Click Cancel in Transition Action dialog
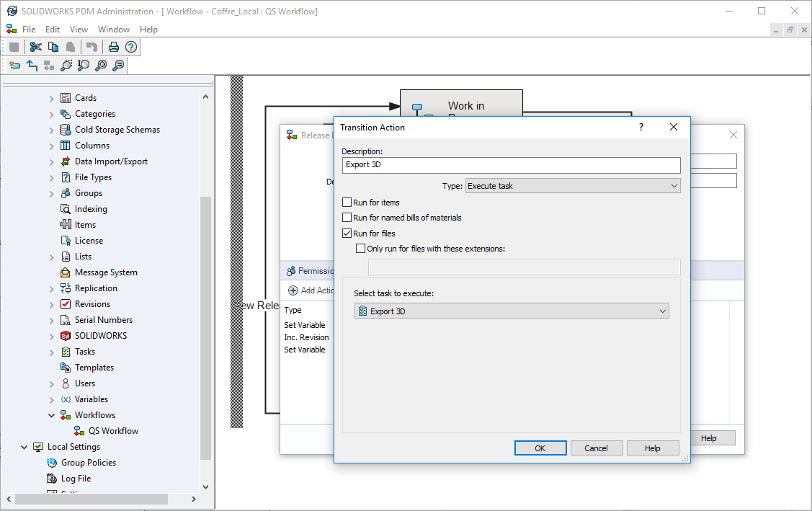 coord(596,448)
